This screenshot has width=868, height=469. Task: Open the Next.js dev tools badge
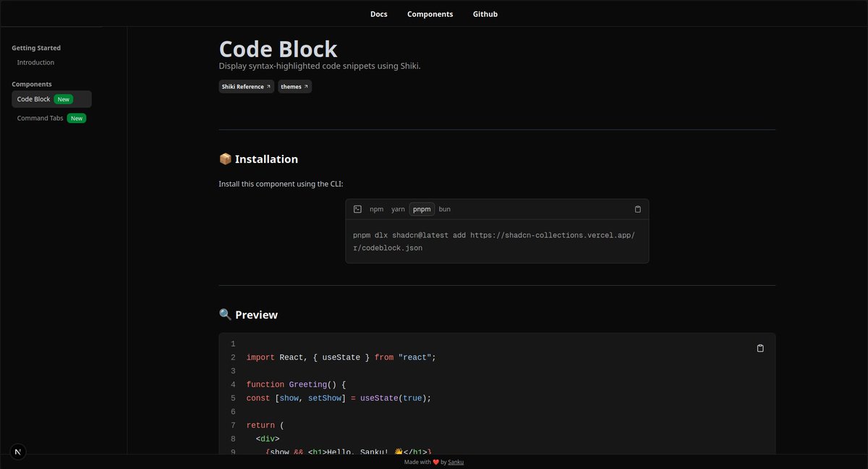18,452
